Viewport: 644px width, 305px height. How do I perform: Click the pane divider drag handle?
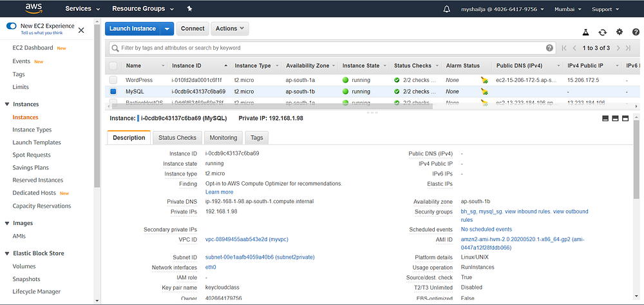click(x=372, y=112)
